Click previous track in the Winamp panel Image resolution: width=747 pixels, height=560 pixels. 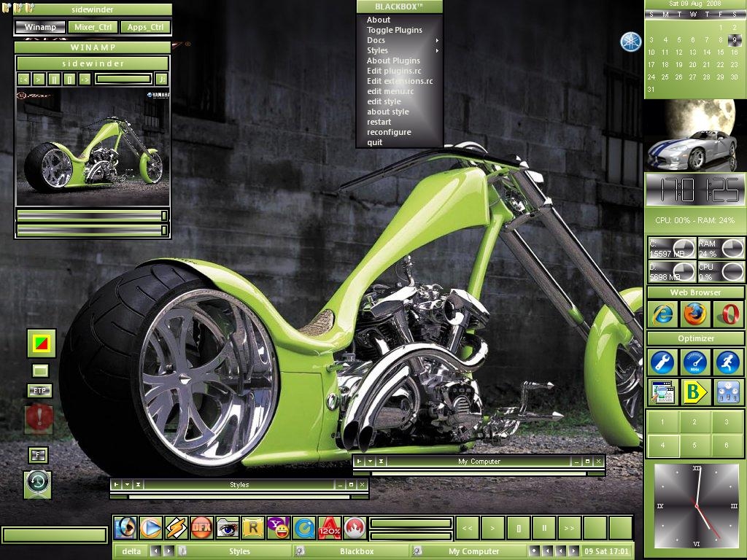tap(24, 79)
